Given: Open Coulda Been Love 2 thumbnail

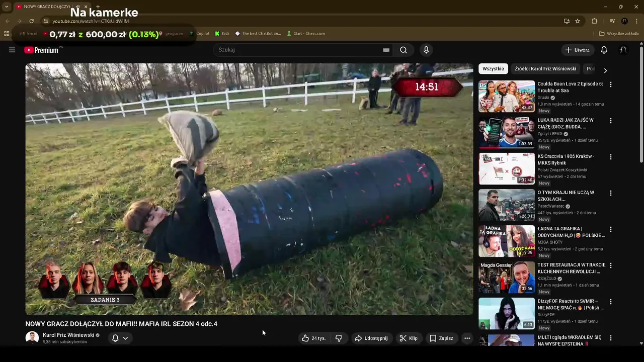Looking at the screenshot, I should point(507,96).
